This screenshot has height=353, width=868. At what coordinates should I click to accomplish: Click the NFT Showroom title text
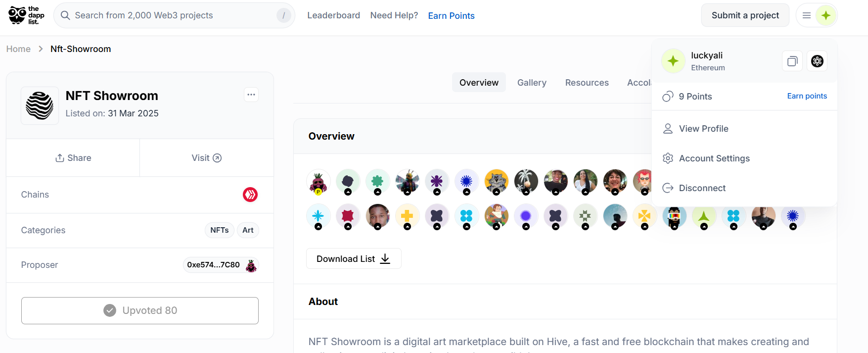point(112,96)
